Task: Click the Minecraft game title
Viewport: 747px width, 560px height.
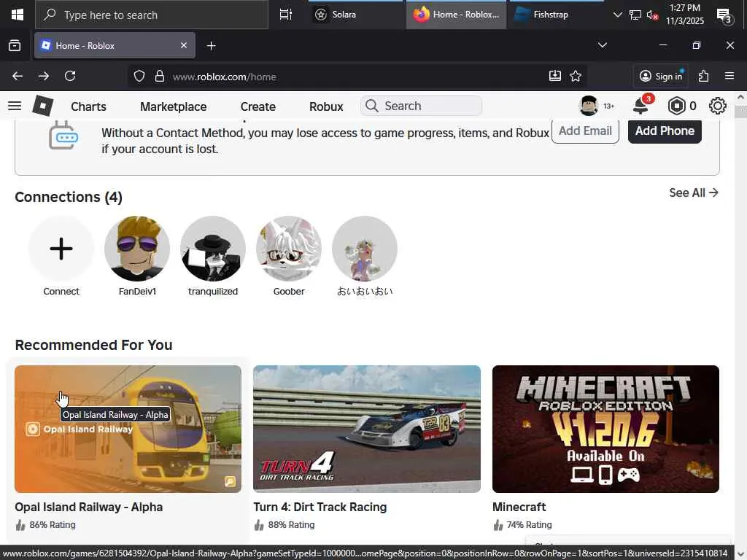Action: click(x=519, y=507)
